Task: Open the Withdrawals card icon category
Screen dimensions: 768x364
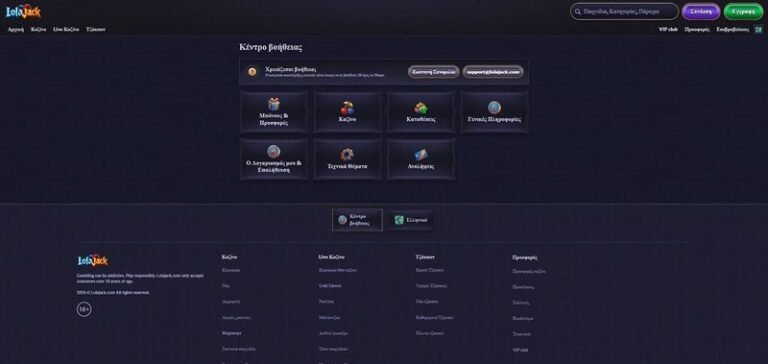Action: pyautogui.click(x=421, y=159)
